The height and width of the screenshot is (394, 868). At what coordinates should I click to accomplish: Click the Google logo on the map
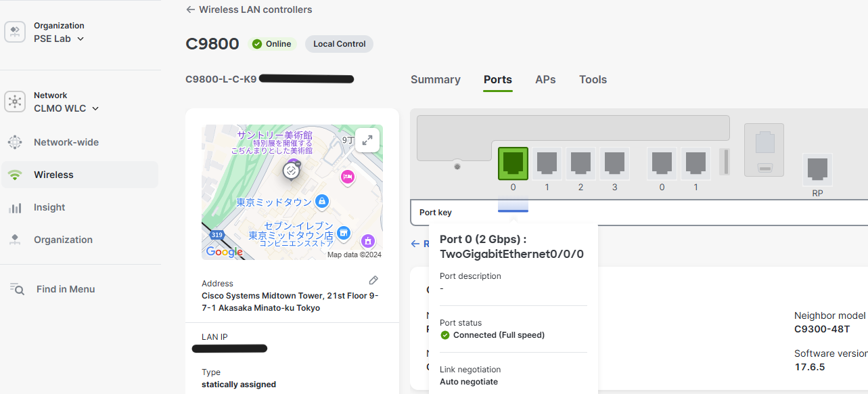click(x=225, y=252)
